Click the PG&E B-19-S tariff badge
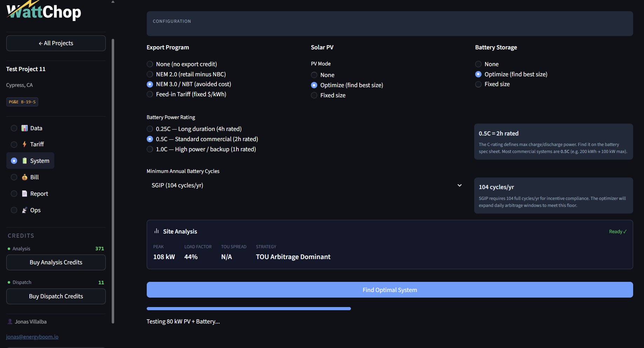This screenshot has width=644, height=348. [22, 102]
